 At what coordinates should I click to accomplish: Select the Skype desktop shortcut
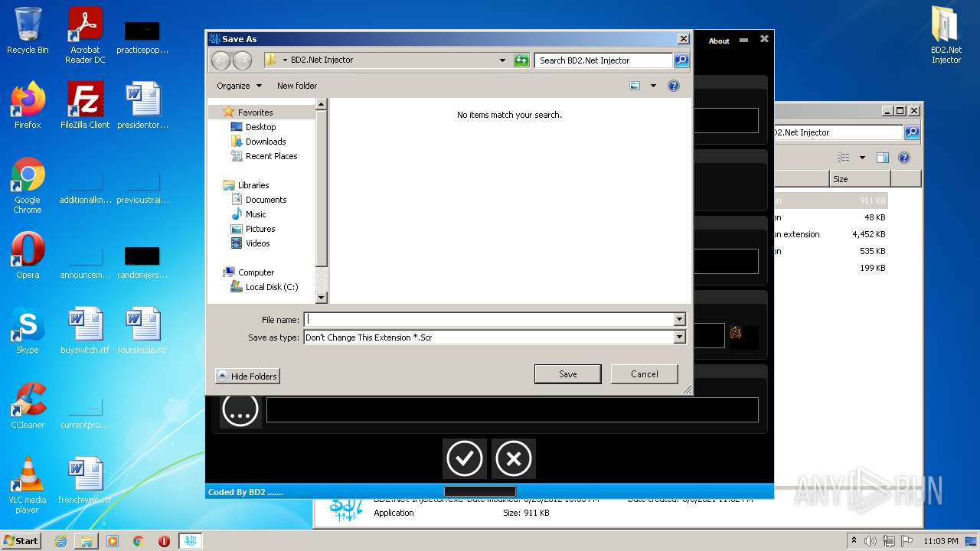pyautogui.click(x=28, y=331)
